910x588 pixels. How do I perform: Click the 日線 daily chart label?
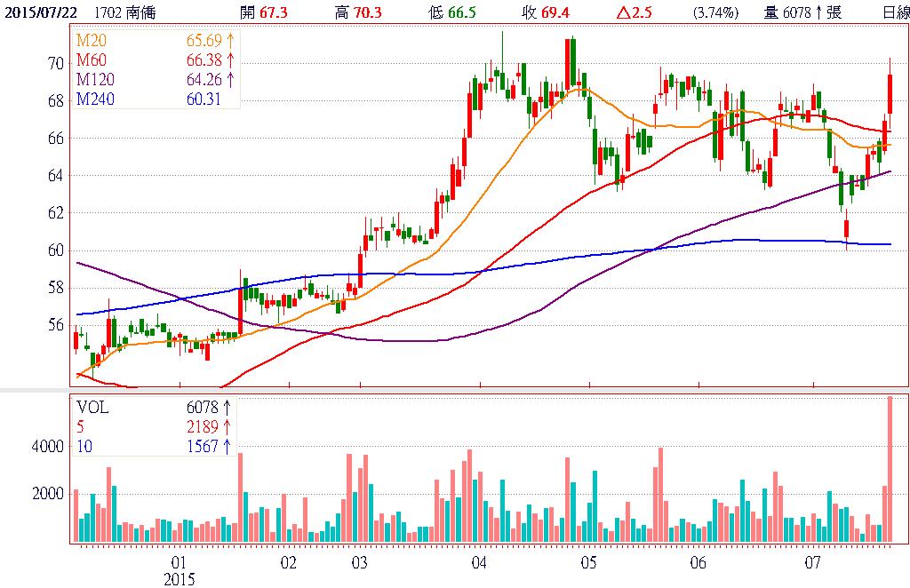pyautogui.click(x=895, y=12)
